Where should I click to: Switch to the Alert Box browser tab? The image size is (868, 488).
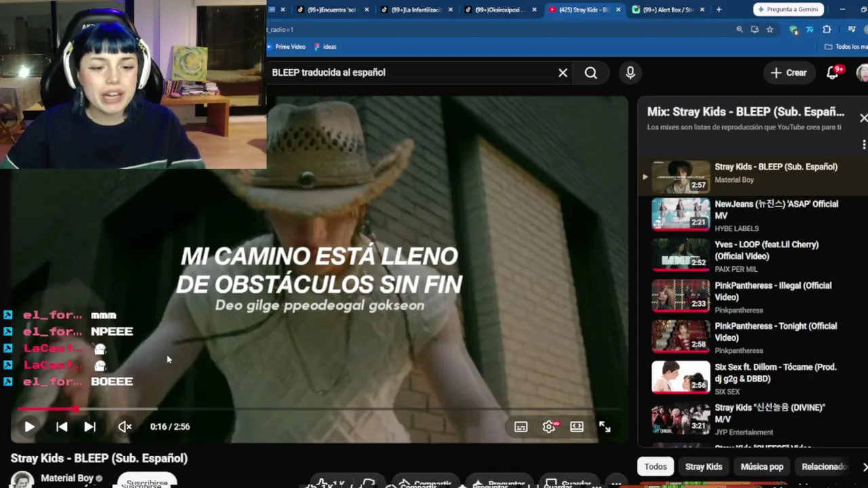pyautogui.click(x=667, y=9)
